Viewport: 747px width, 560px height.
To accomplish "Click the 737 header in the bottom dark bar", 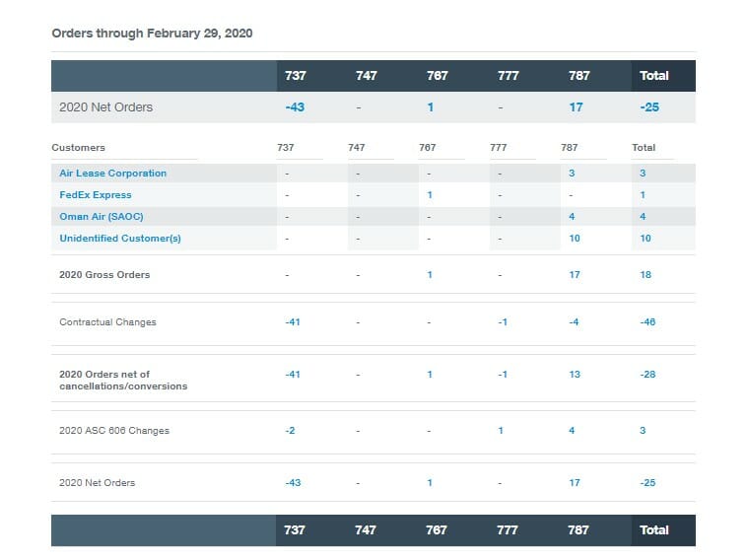I will [295, 530].
